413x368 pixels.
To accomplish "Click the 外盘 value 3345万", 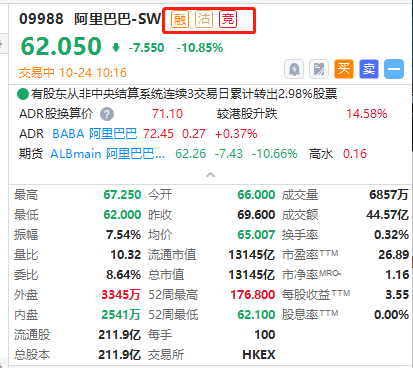I will pos(121,295).
